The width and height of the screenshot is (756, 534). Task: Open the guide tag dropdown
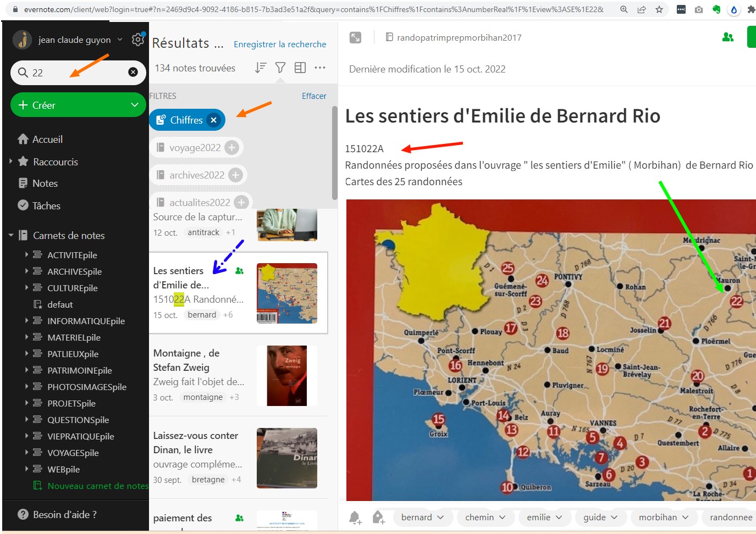click(x=601, y=517)
